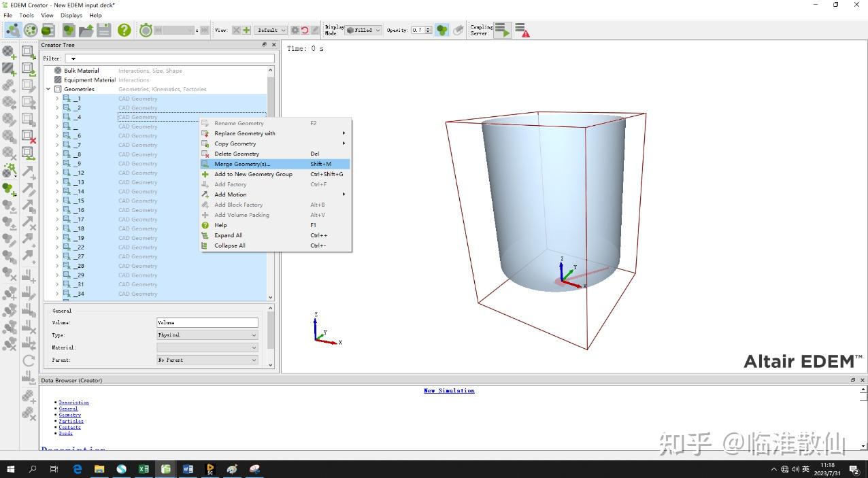
Task: Toggle the Geometries checkbox in Creator Tree
Action: pyautogui.click(x=58, y=89)
